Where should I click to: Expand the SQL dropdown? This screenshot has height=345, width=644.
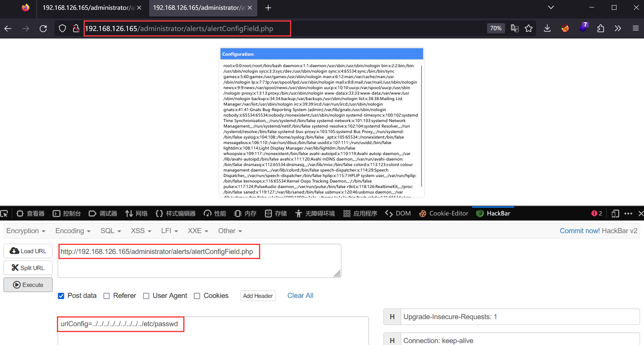click(111, 231)
